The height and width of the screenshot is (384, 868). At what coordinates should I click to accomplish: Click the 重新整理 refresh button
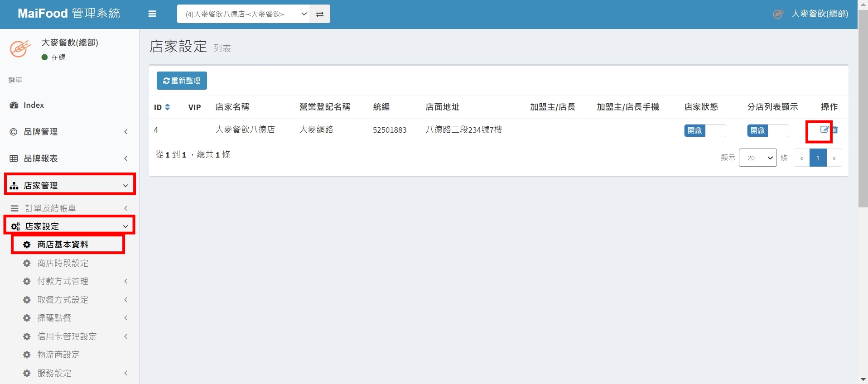click(182, 81)
